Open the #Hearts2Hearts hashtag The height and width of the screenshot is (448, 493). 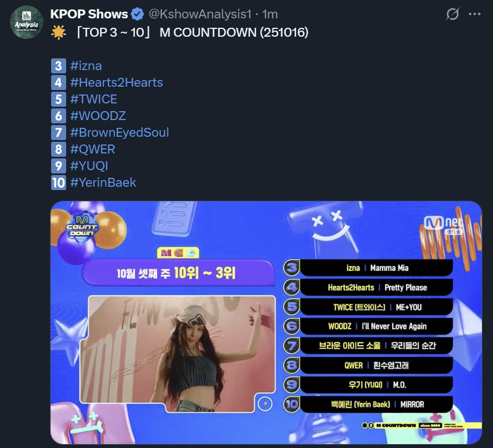point(117,83)
